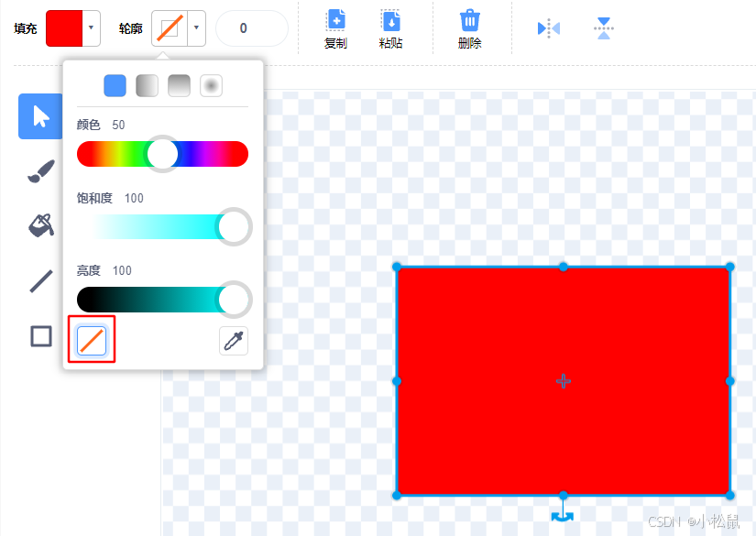The image size is (756, 536).
Task: Select the Fill bucket tool
Action: [x=41, y=225]
